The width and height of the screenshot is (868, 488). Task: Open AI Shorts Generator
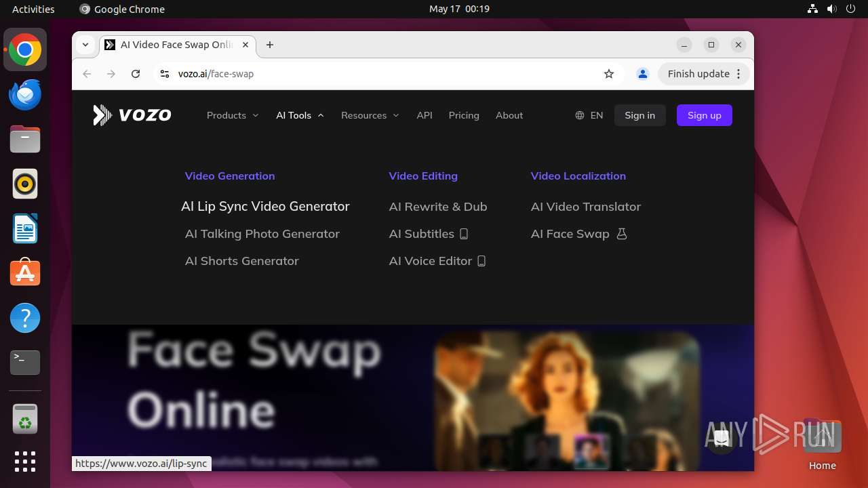(242, 260)
